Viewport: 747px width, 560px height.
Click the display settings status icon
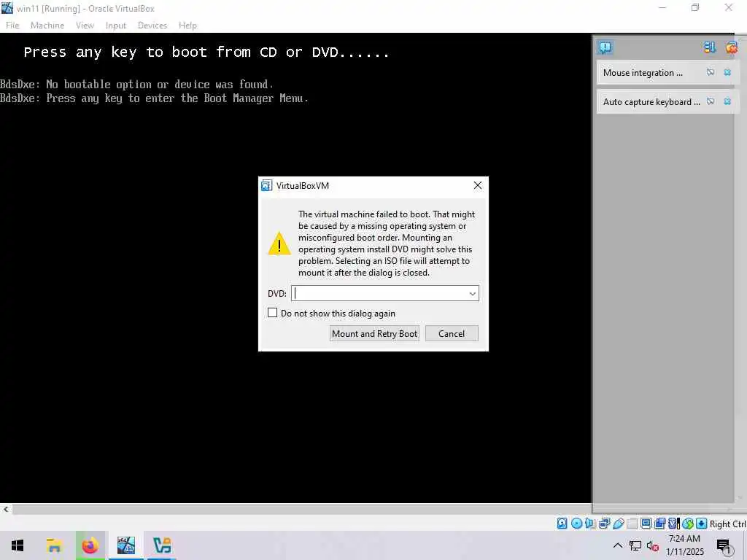pyautogui.click(x=646, y=524)
